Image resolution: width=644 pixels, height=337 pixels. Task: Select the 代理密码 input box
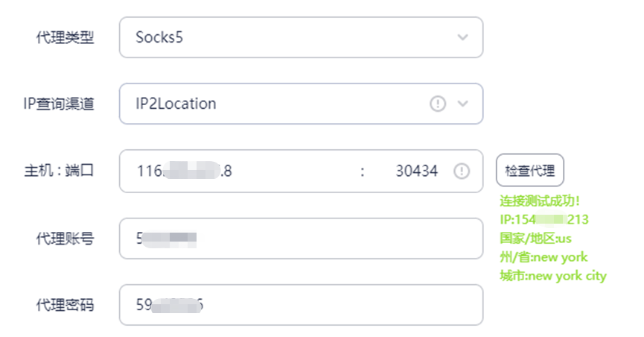click(x=301, y=305)
